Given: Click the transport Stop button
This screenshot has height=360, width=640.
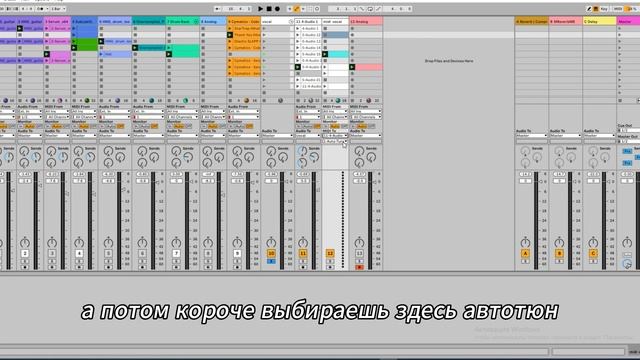Looking at the screenshot, I should click(x=269, y=9).
